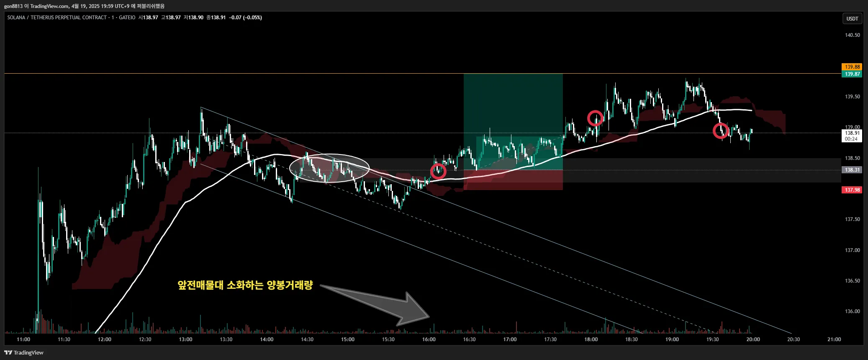Click the 137.50 price scale value
Image resolution: width=868 pixels, height=360 pixels.
click(x=852, y=219)
